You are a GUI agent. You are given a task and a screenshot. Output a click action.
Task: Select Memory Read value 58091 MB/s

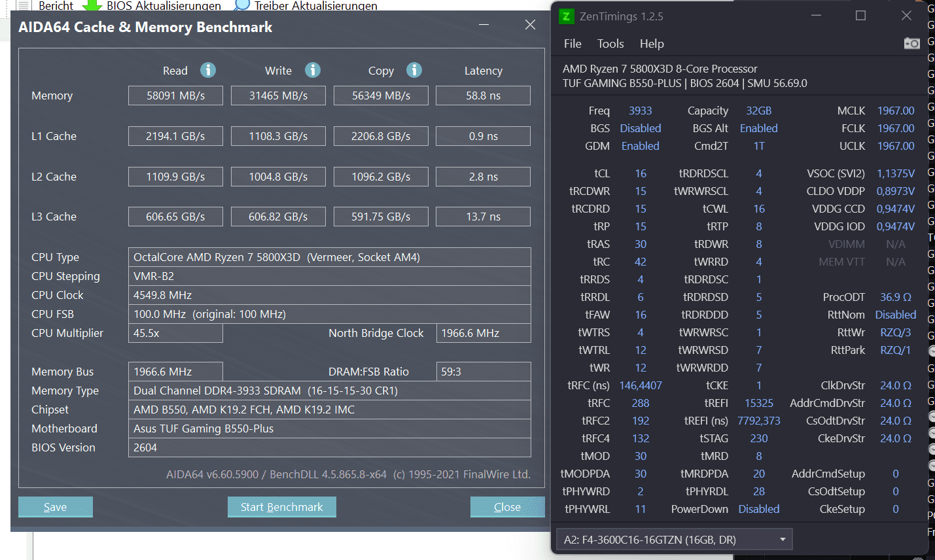175,96
